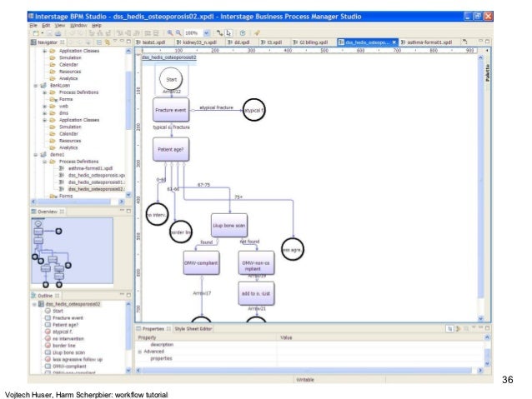Switch to the asthma-forms01.xpdl tab
532x399 pixels.
(426, 42)
